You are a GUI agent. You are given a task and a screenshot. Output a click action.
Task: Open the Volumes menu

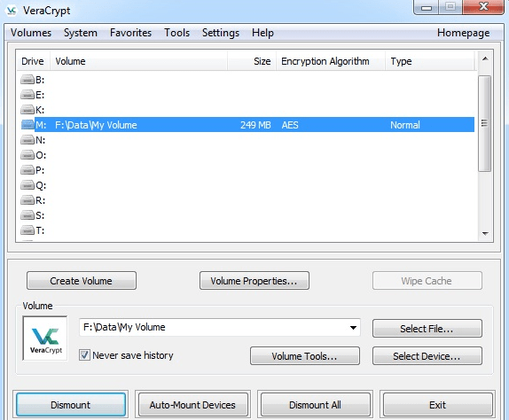coord(31,33)
